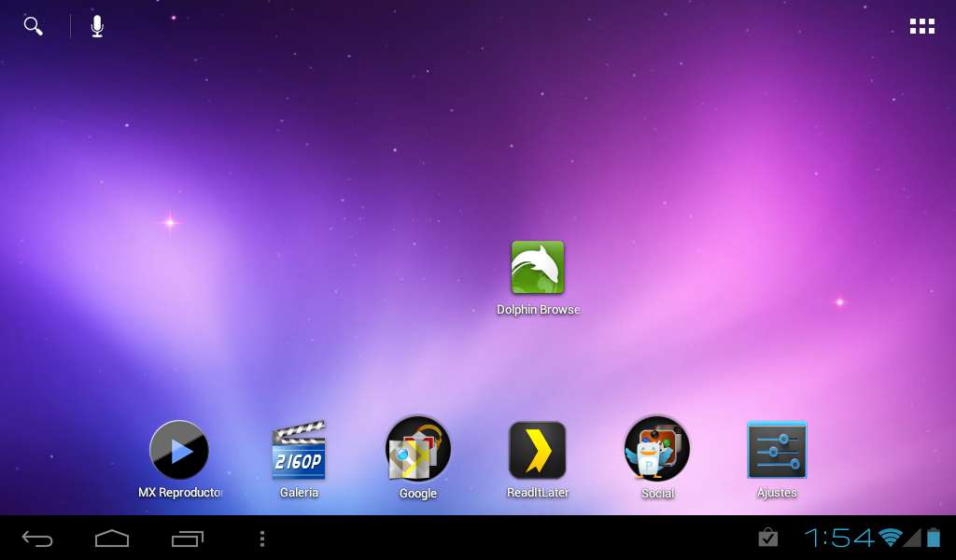The height and width of the screenshot is (560, 956).
Task: Start voice search with the microphone icon
Action: [x=97, y=25]
